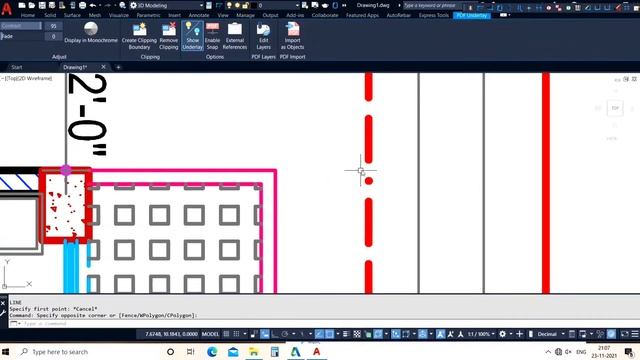The image size is (640, 360).
Task: Click Display in Monochrome
Action: 91,33
